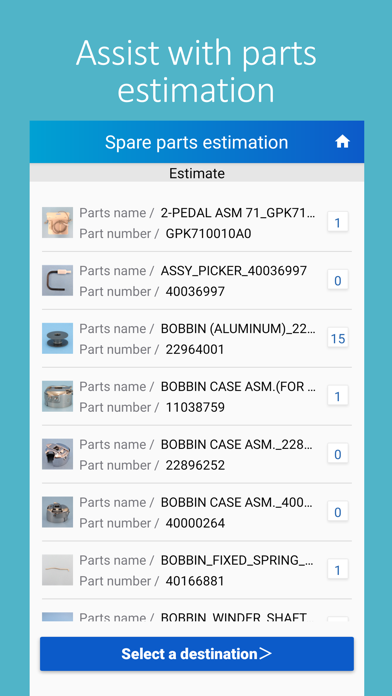
Task: Tap the aluminum bobbin thumbnail
Action: 58,339
